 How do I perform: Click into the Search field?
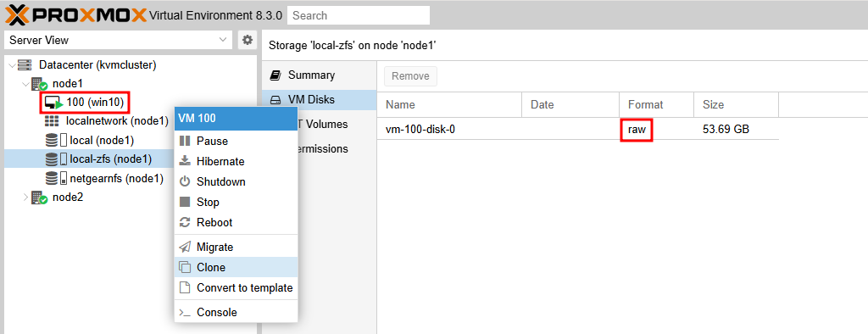359,15
